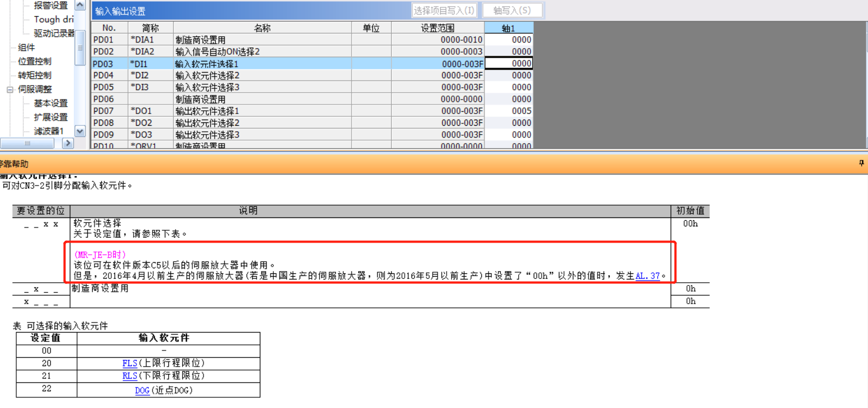The width and height of the screenshot is (868, 408).
Task: Open 转矩控制 in the parameter tree
Action: tap(35, 75)
